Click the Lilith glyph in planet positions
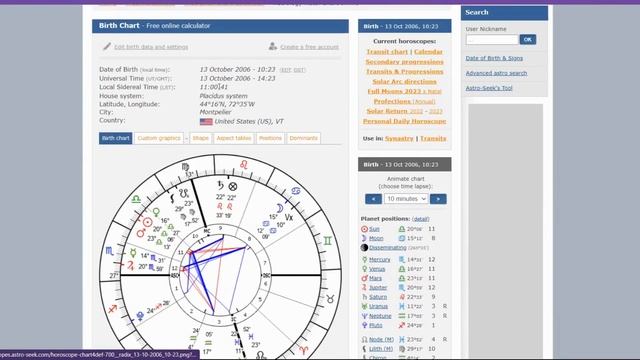Viewport: 640px width, 360px height. pos(364,349)
